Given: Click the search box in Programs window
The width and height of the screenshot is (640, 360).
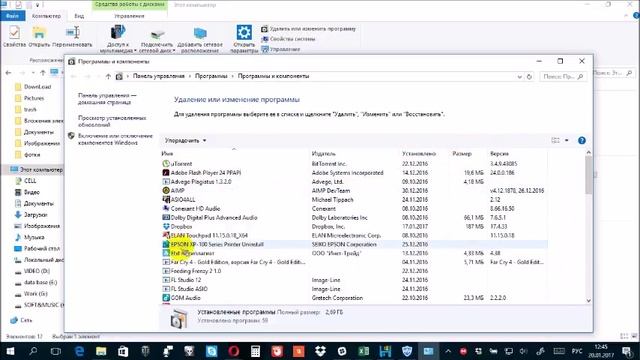Looking at the screenshot, I should coord(563,76).
